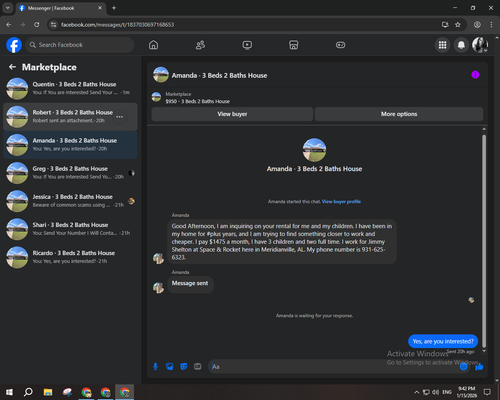500x400 pixels.
Task: Show hidden system tray icons
Action: (x=416, y=392)
